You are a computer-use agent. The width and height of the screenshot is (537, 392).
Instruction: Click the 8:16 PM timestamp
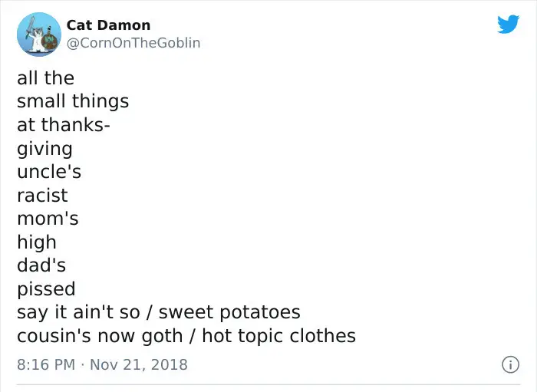[46, 364]
